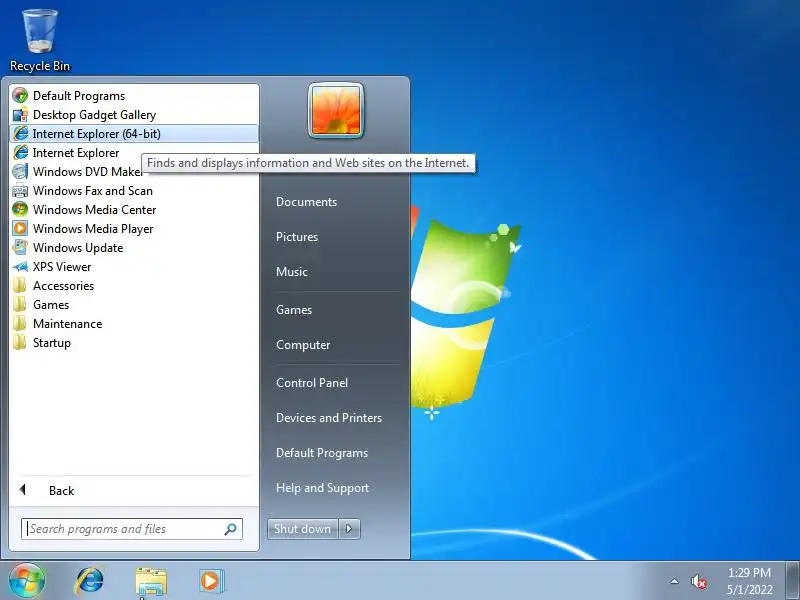The height and width of the screenshot is (600, 800).
Task: Click the Search programs and files box
Action: coord(132,529)
